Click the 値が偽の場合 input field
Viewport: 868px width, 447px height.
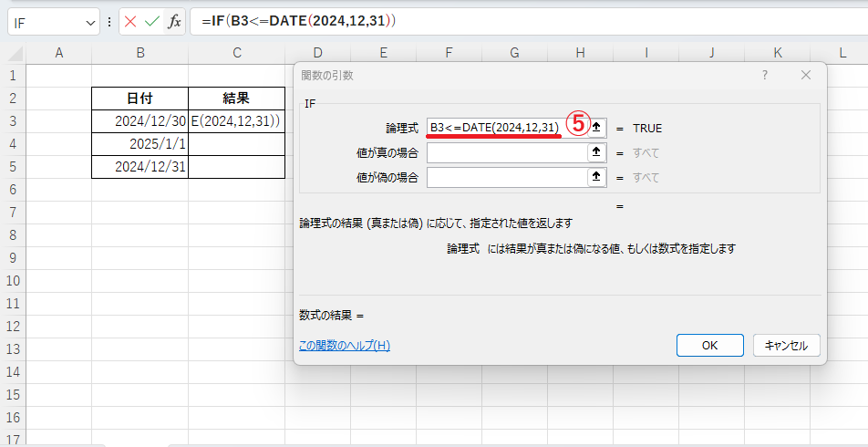507,177
